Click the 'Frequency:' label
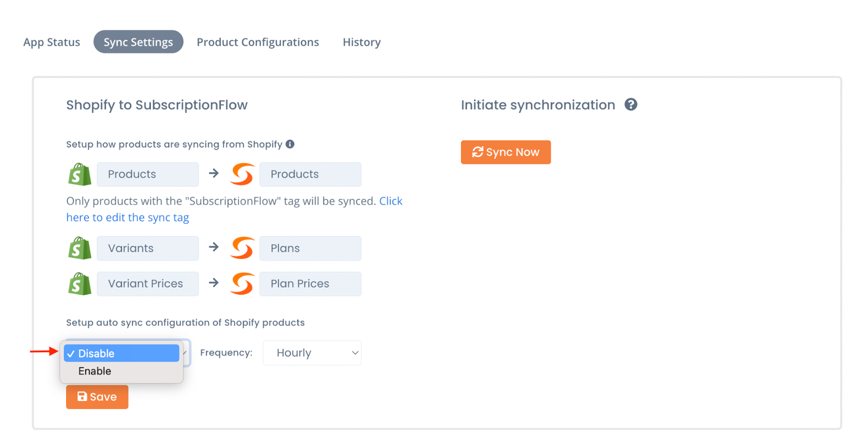This screenshot has height=440, width=868. click(226, 353)
